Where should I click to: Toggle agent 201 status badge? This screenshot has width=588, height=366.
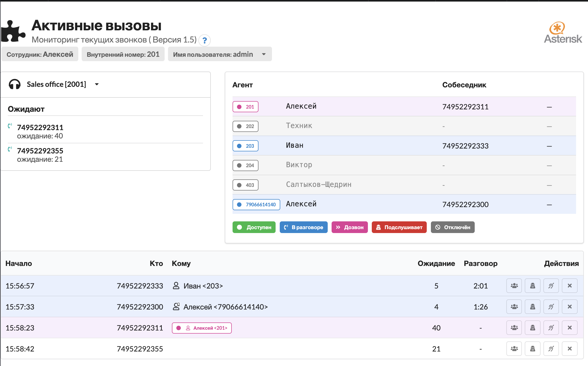[x=245, y=107]
